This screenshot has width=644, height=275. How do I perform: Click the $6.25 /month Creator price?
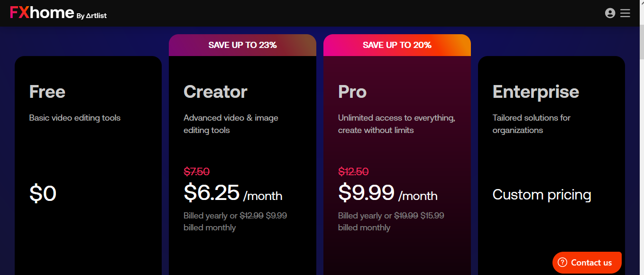point(233,193)
